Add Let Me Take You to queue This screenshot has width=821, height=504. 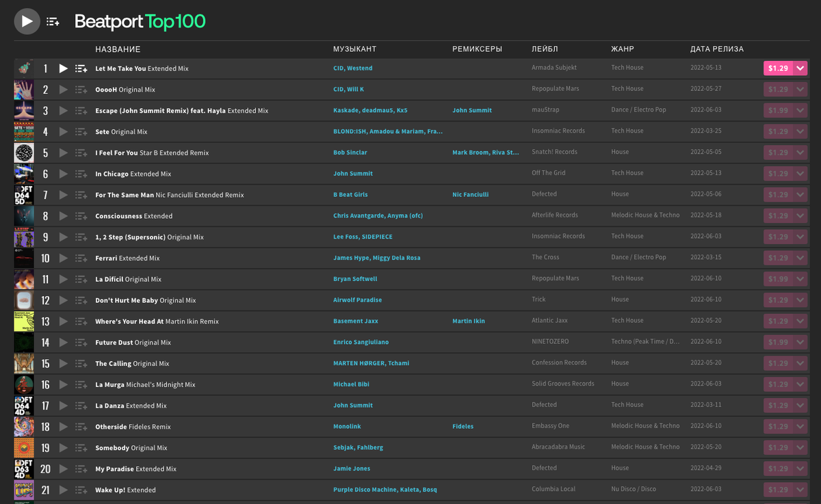coord(81,68)
